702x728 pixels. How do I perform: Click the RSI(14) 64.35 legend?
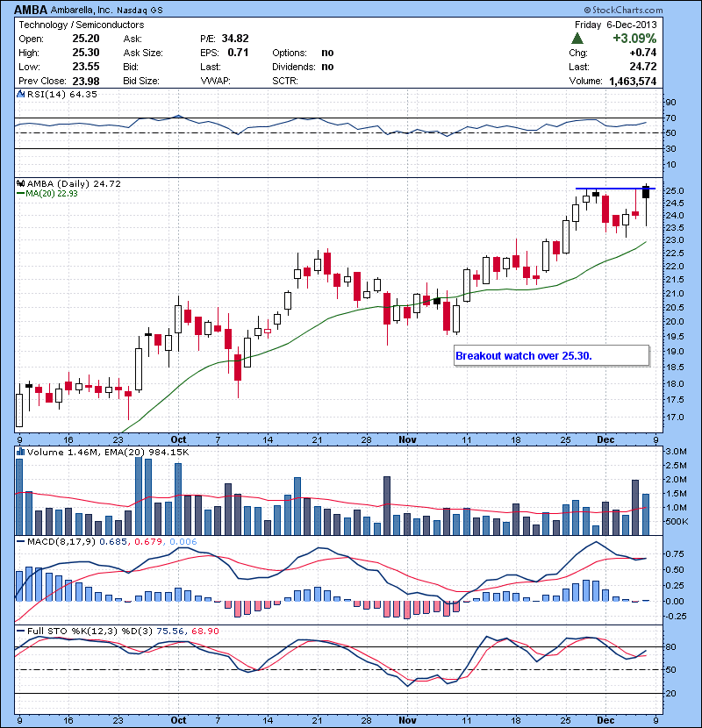[62, 94]
